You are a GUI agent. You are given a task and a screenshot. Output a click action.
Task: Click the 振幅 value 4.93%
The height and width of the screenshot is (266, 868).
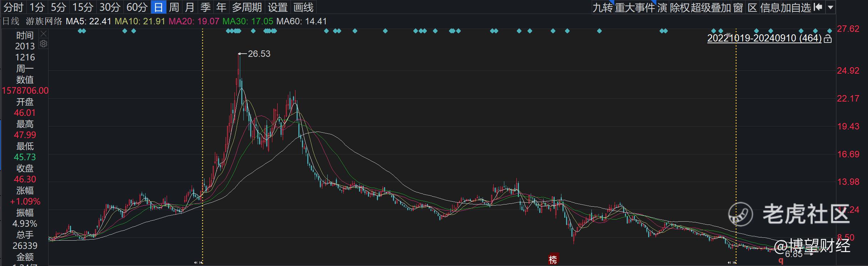pyautogui.click(x=25, y=223)
